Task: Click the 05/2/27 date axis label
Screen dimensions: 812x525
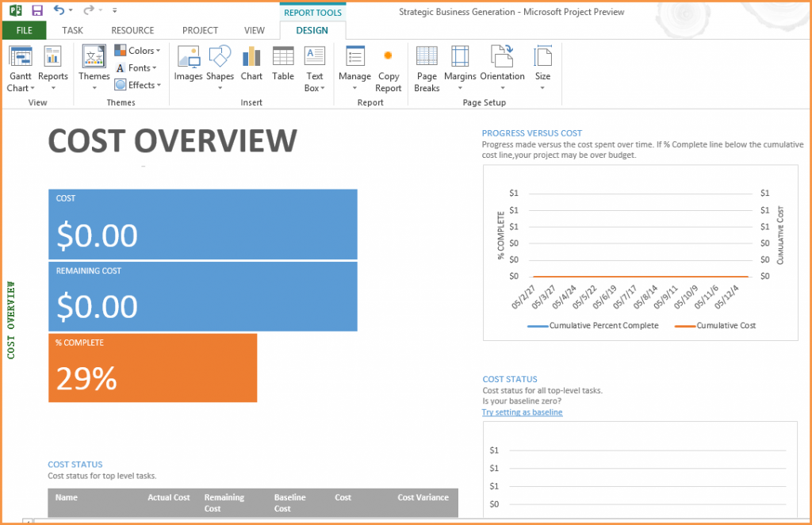Action: pyautogui.click(x=523, y=297)
